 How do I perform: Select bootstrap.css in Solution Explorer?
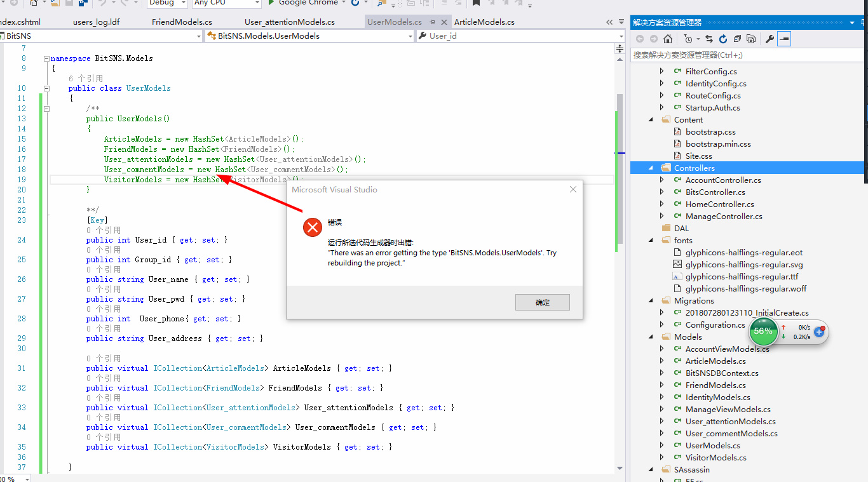(710, 131)
